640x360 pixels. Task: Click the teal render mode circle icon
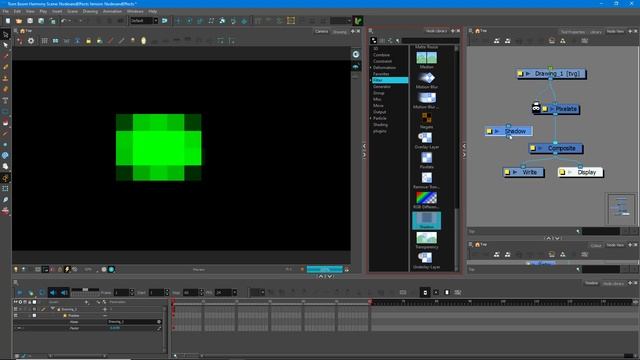[x=111, y=269]
